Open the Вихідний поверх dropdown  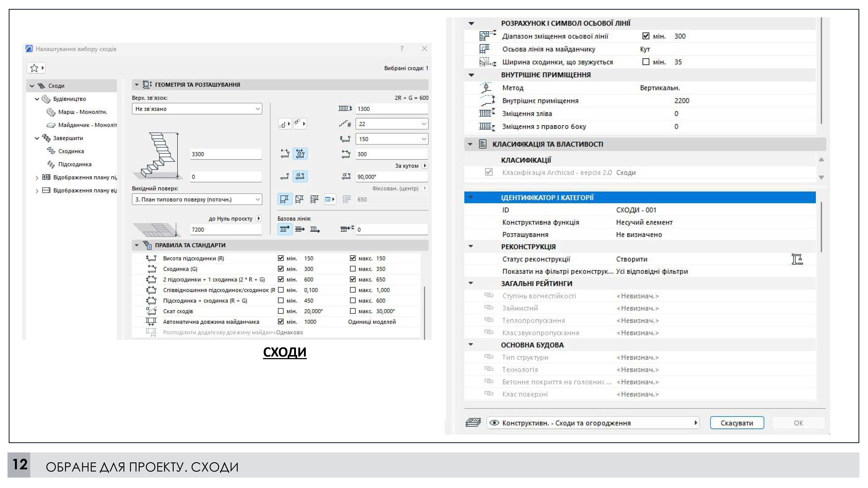click(x=197, y=199)
